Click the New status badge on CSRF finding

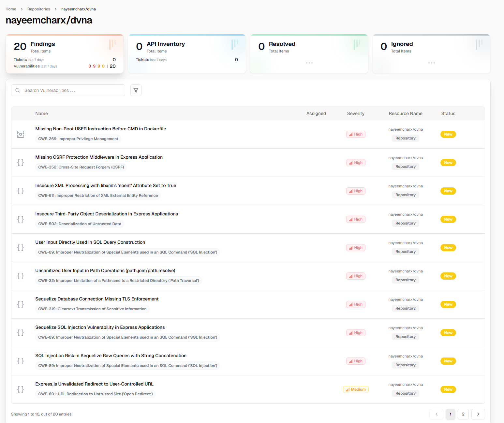[x=448, y=162]
